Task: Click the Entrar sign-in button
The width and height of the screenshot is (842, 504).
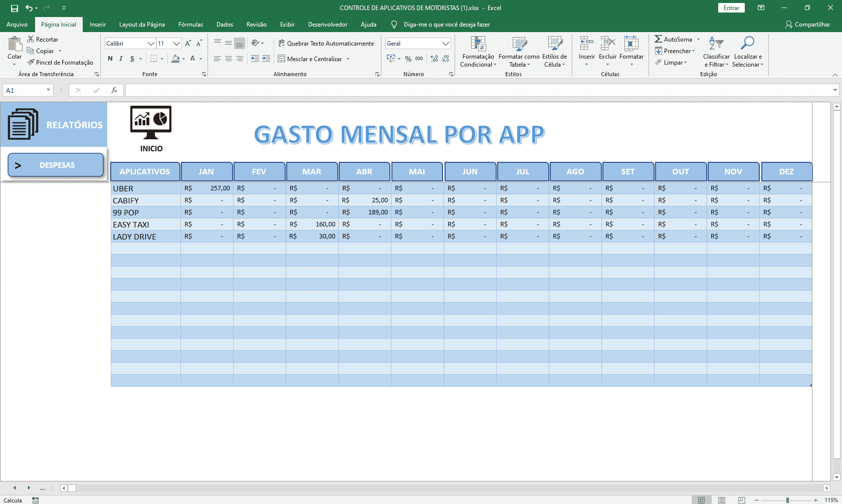Action: 731,8
